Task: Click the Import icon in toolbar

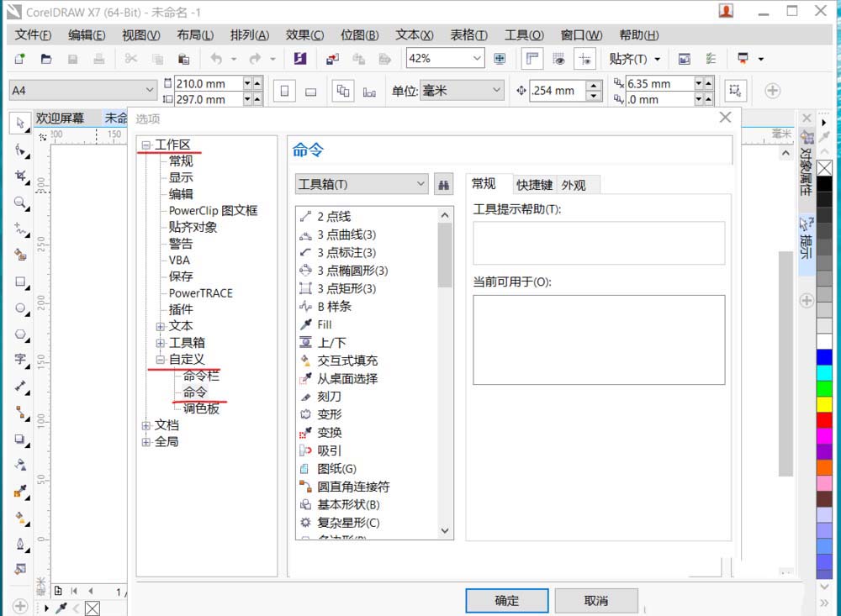Action: click(x=332, y=59)
